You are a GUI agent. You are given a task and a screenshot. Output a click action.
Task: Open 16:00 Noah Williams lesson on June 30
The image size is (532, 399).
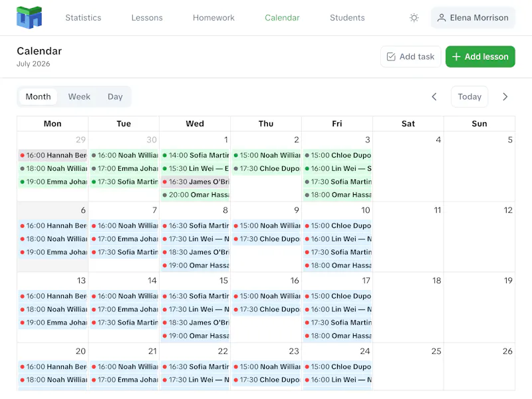[124, 156]
